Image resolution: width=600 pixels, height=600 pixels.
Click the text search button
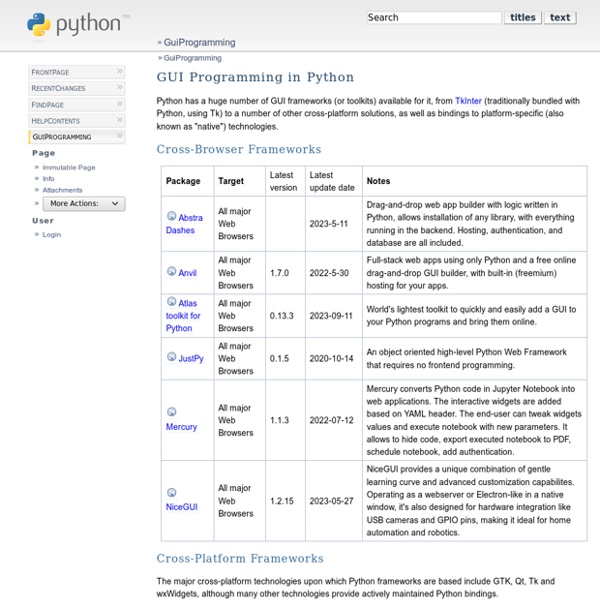click(560, 18)
